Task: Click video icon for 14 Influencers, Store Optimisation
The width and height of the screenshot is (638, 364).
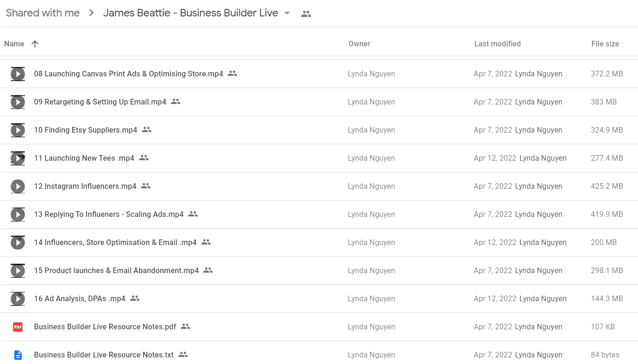Action: click(x=18, y=242)
